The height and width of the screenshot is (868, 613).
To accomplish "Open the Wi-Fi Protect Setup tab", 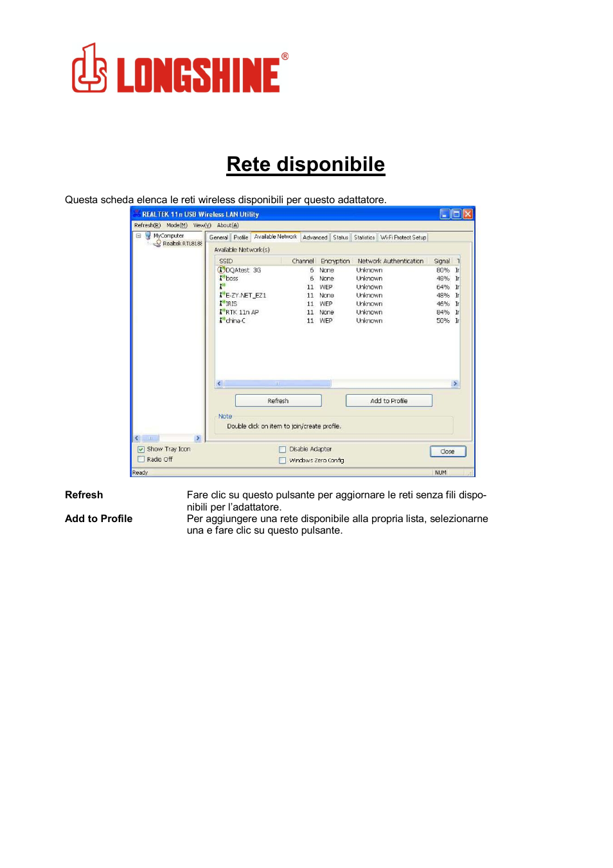I will coord(404,237).
